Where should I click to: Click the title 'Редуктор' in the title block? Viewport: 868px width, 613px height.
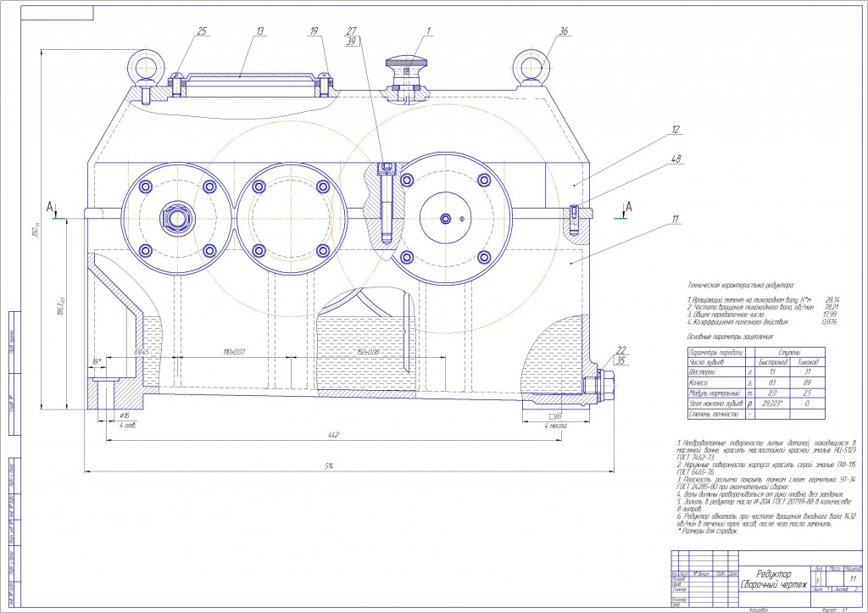pyautogui.click(x=774, y=574)
